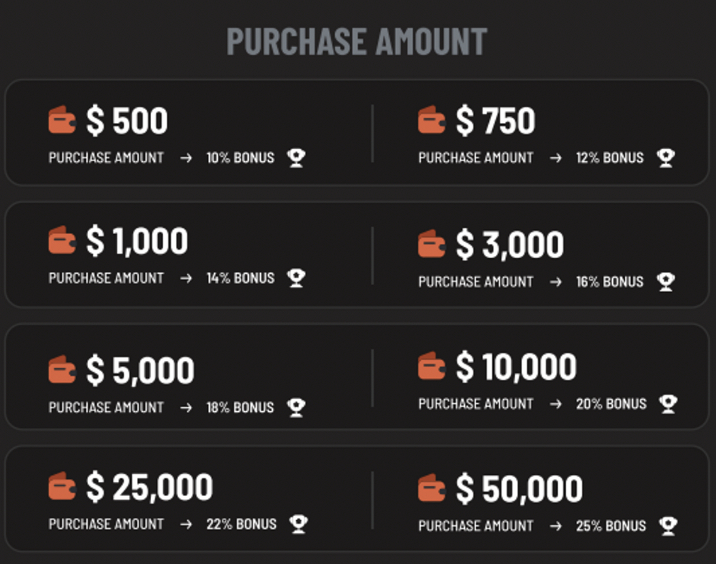Click the 22% BONUS label
Viewport: 716px width, 564px height.
point(241,524)
